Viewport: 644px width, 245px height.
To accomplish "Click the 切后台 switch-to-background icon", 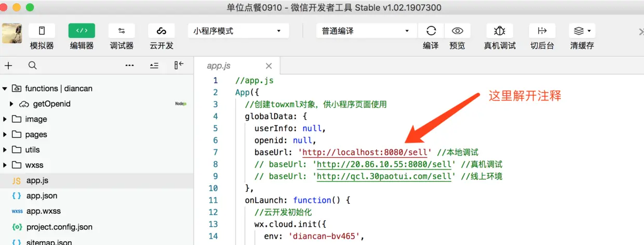I will tap(542, 31).
